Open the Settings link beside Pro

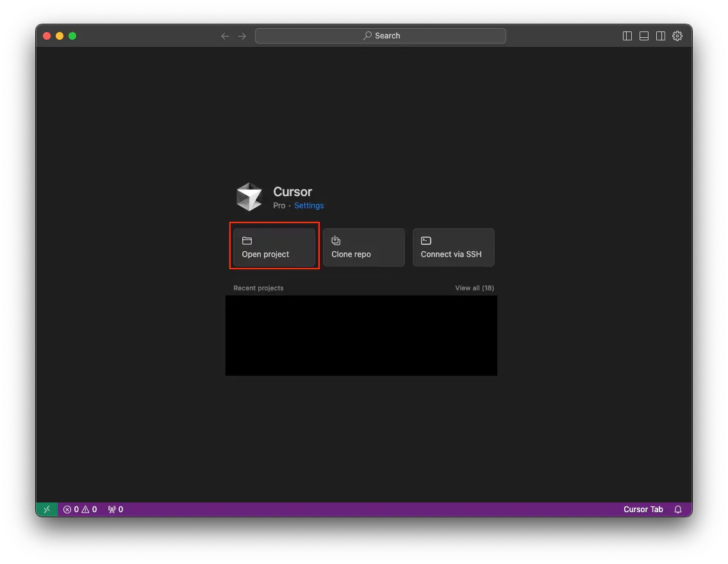(x=309, y=206)
